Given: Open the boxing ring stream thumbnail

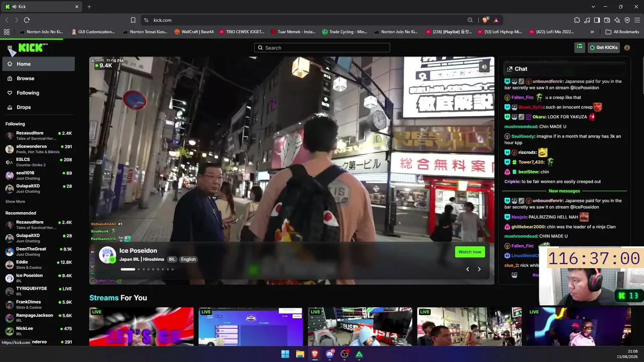Looking at the screenshot, I should (x=360, y=327).
